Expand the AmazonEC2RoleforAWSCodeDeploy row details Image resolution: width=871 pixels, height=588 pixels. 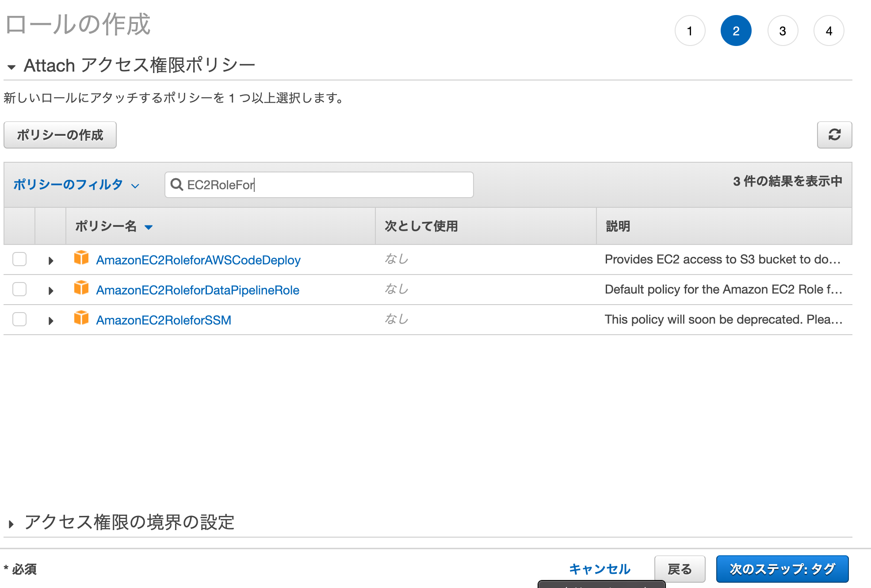click(x=51, y=261)
